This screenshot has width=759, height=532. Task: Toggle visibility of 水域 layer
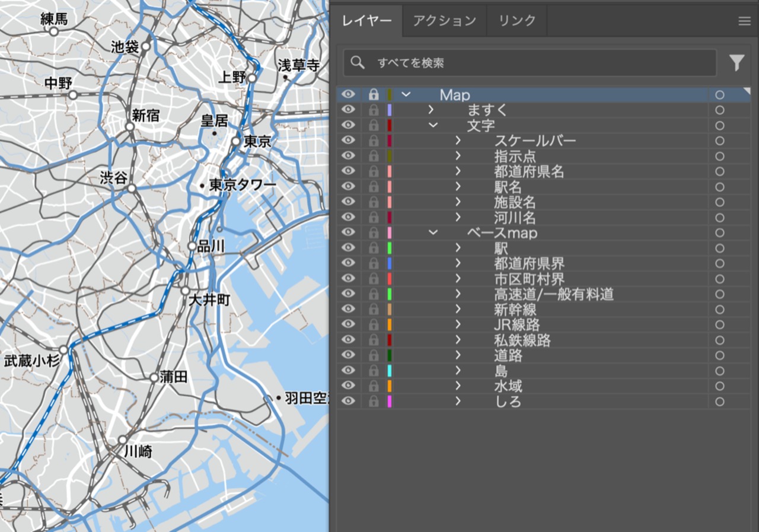349,386
